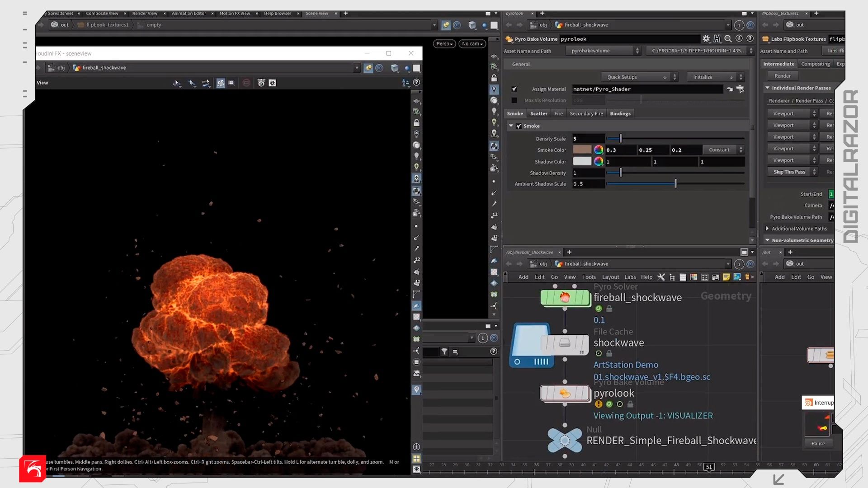868x488 pixels.
Task: Click RENDER_Simple_Fireball_Shockwave null node icon
Action: pyautogui.click(x=565, y=440)
